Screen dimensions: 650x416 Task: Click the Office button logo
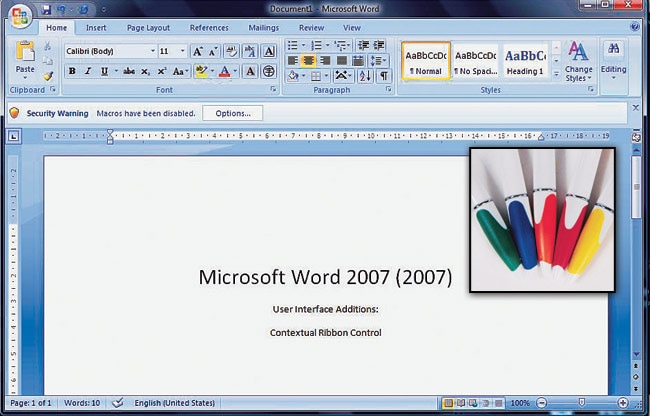[x=20, y=15]
